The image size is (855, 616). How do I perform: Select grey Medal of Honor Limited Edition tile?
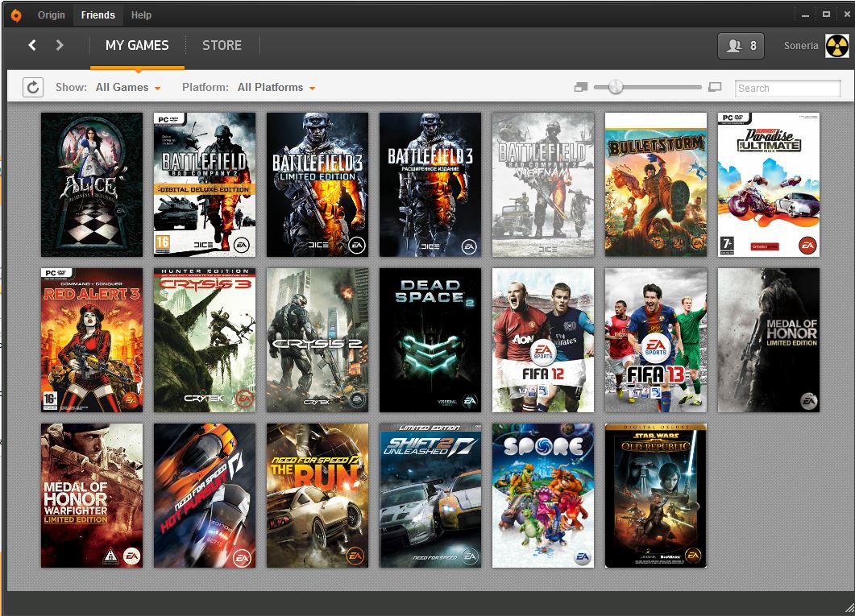769,341
